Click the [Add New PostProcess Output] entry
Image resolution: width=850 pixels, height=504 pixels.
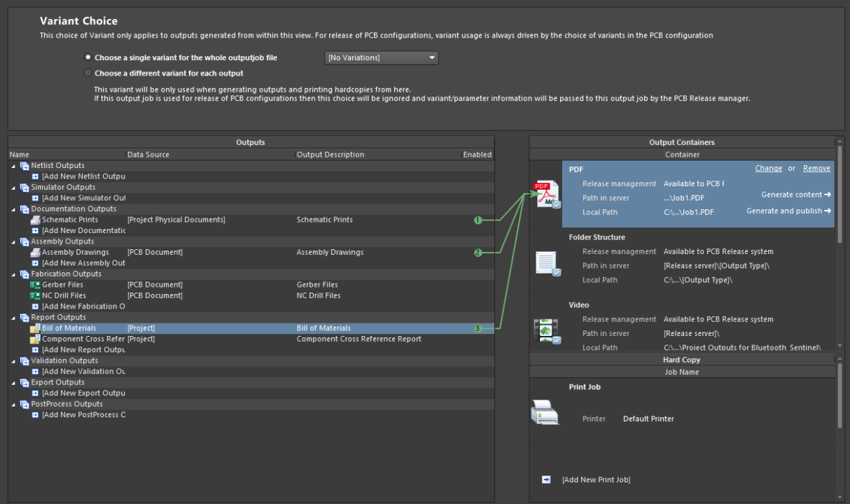point(84,415)
